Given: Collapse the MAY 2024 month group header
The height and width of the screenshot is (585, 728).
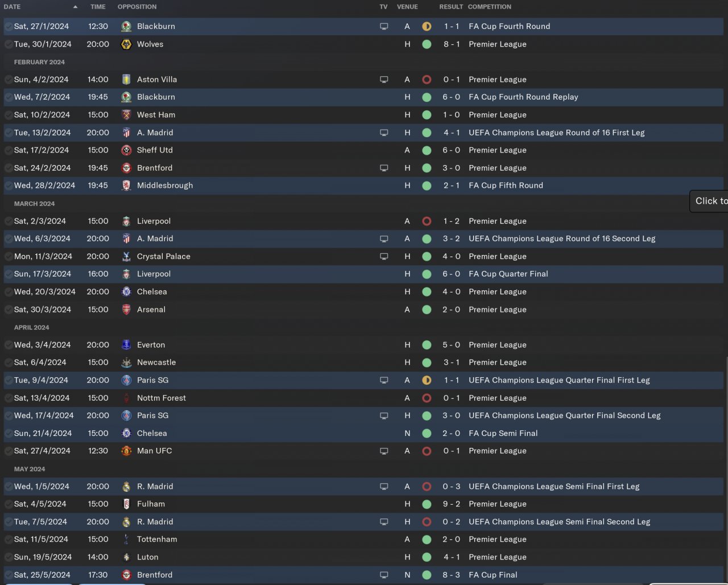Looking at the screenshot, I should click(30, 469).
